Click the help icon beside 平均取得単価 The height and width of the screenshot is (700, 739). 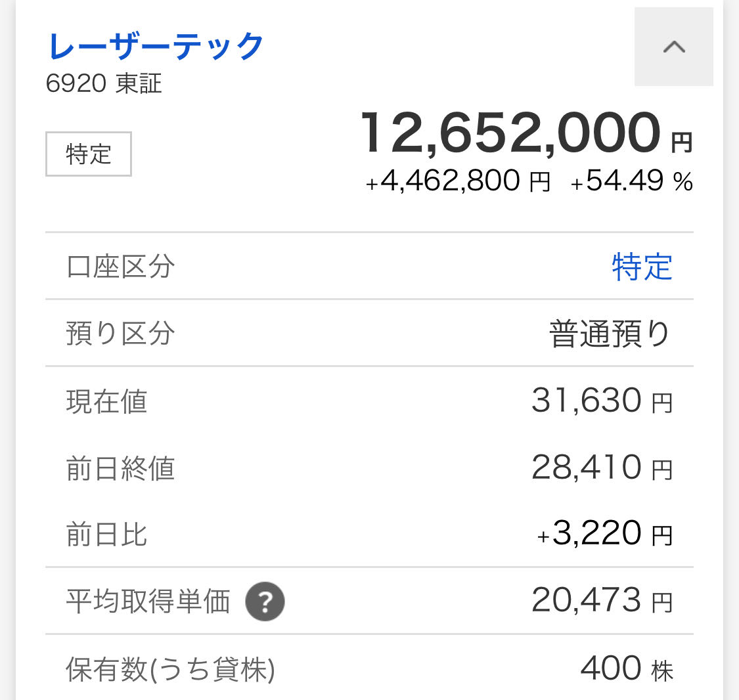coord(265,602)
